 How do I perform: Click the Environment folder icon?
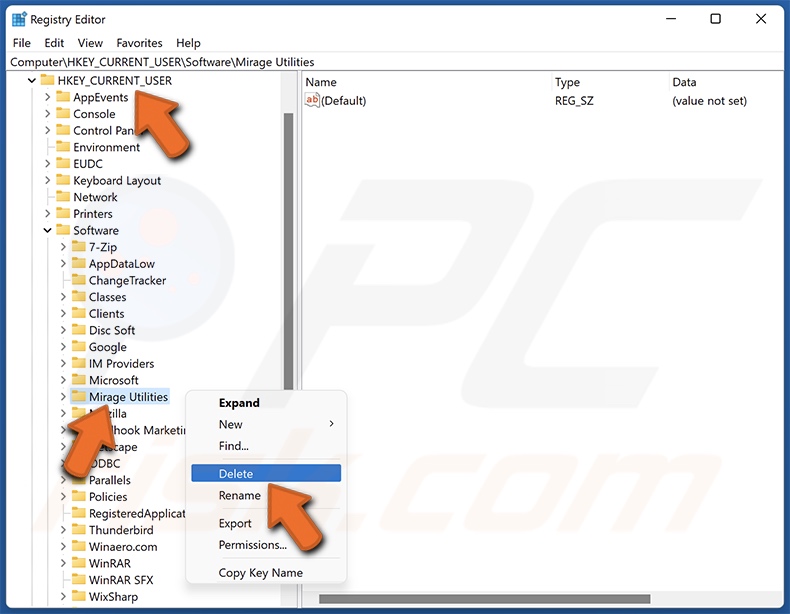pyautogui.click(x=63, y=147)
